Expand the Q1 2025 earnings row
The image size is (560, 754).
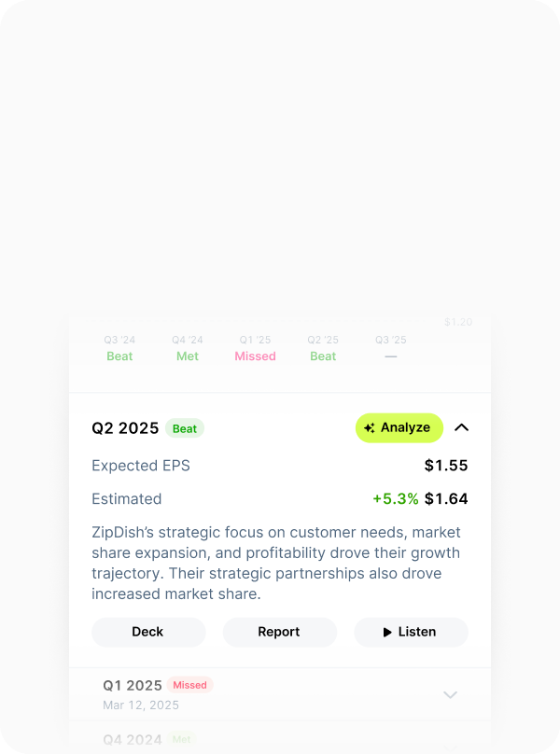point(450,694)
